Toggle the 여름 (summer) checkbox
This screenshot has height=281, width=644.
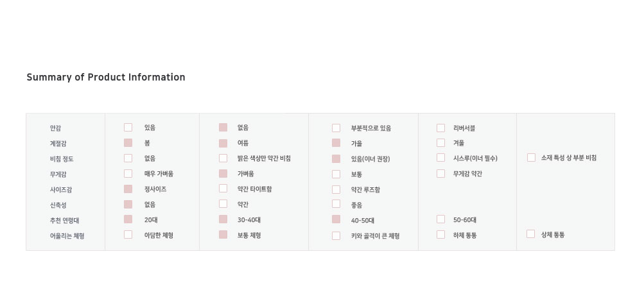point(223,143)
